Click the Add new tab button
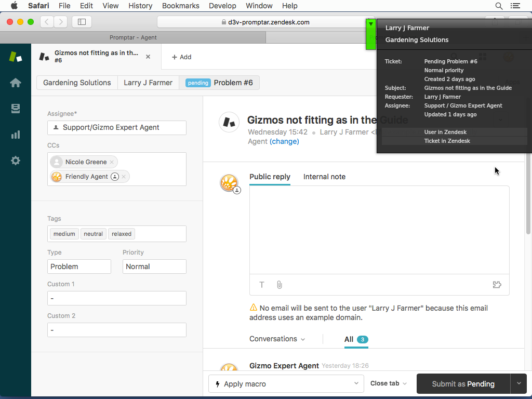Image resolution: width=532 pixels, height=399 pixels. coord(181,57)
